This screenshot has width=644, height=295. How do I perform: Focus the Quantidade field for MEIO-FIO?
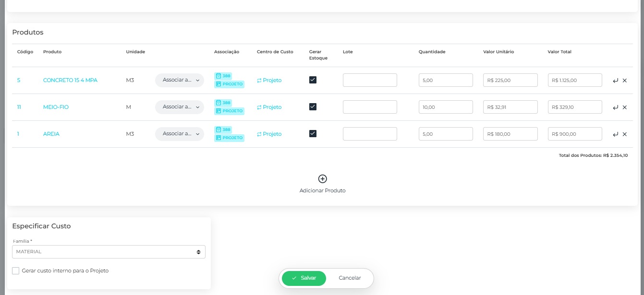[x=446, y=107]
